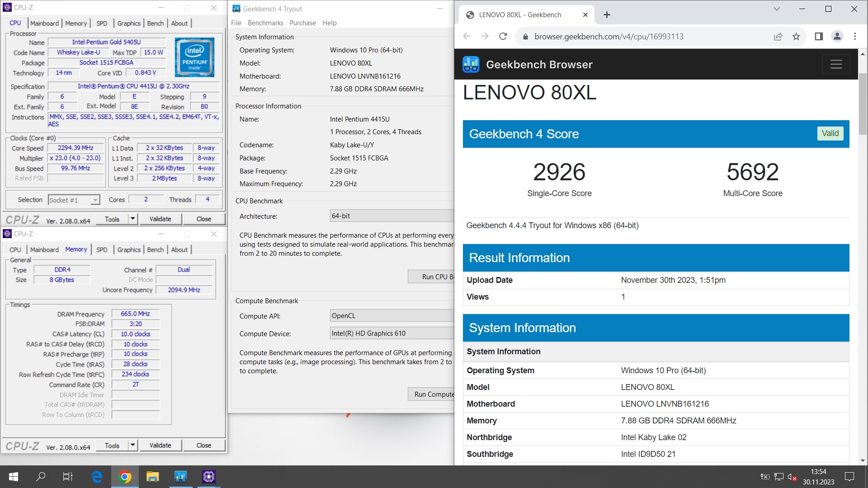This screenshot has height=488, width=868.
Task: Open Windows Start menu
Action: pos(14,477)
